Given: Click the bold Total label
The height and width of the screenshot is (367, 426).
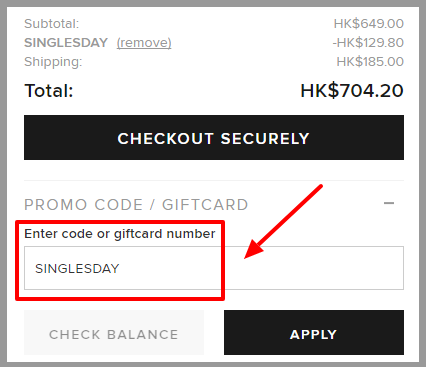Looking at the screenshot, I should [x=49, y=91].
